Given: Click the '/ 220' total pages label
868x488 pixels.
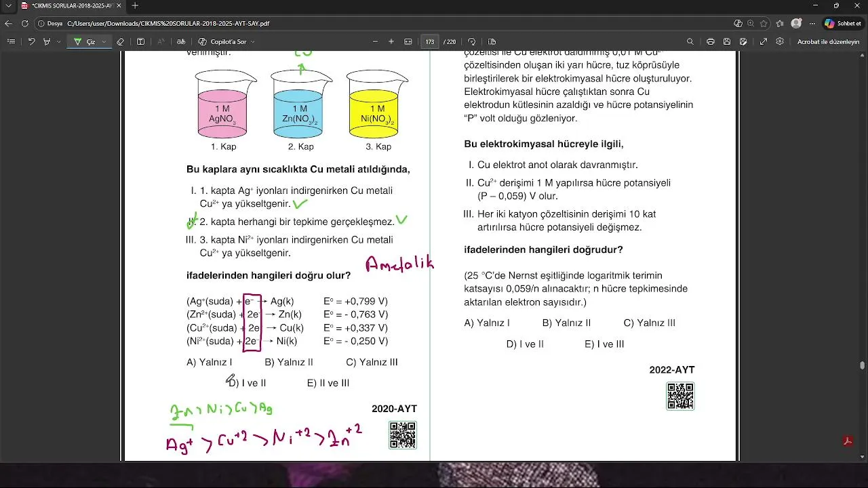Looking at the screenshot, I should pos(450,41).
